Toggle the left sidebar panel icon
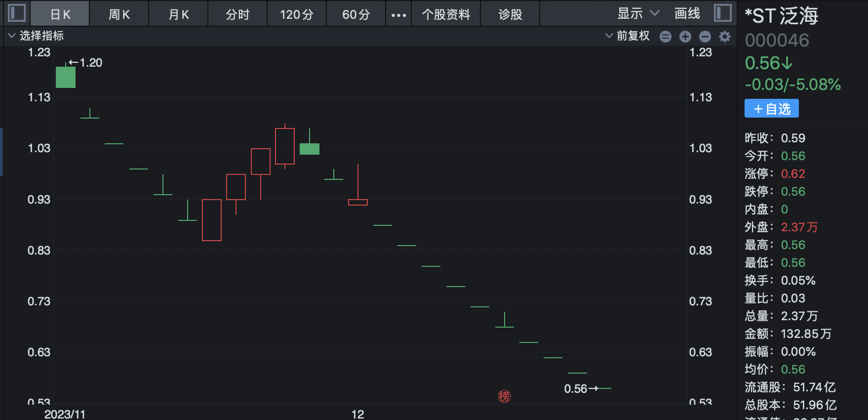This screenshot has height=420, width=868. point(17,13)
